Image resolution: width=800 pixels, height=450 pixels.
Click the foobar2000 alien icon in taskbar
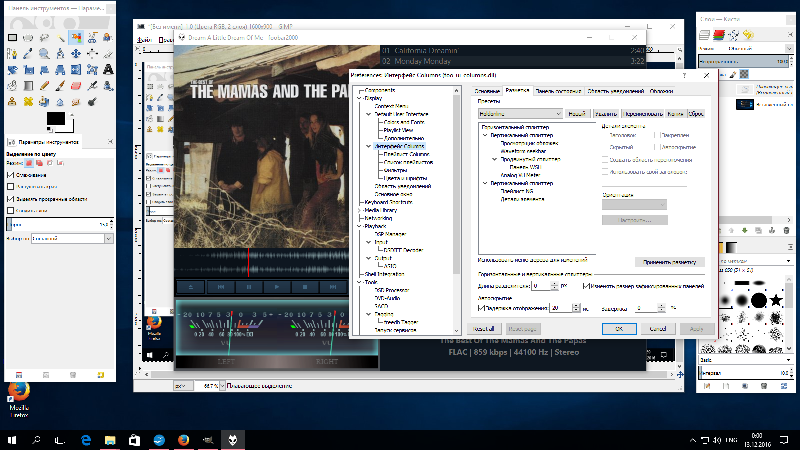coord(233,439)
